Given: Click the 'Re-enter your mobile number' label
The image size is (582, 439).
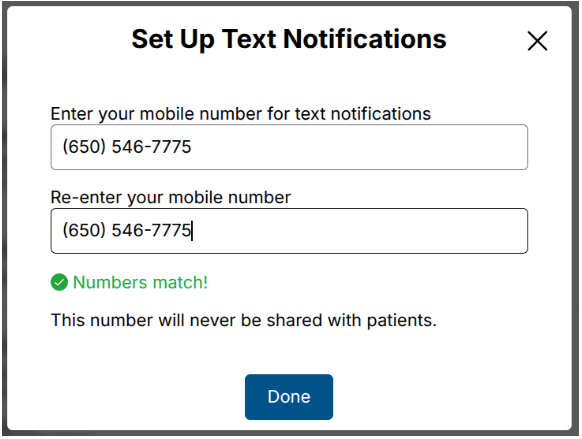Looking at the screenshot, I should pyautogui.click(x=171, y=197).
